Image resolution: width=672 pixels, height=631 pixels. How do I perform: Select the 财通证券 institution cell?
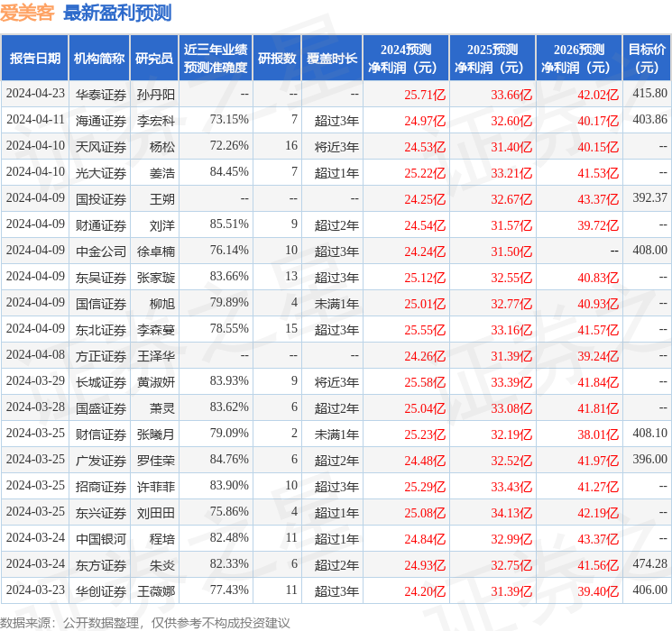click(101, 225)
